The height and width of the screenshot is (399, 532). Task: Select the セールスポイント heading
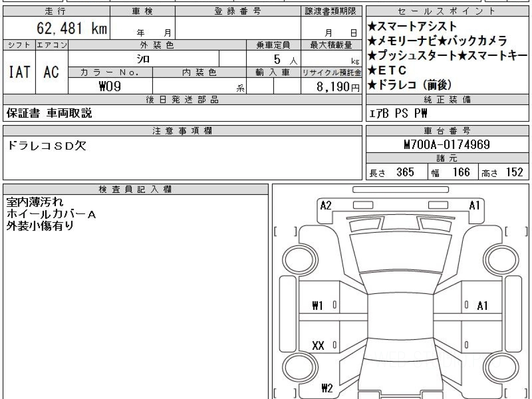point(447,12)
